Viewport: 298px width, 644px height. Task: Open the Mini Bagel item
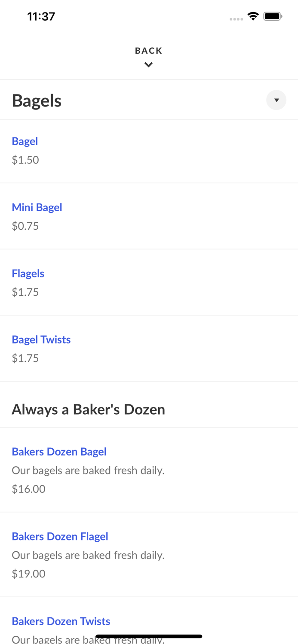tap(37, 207)
